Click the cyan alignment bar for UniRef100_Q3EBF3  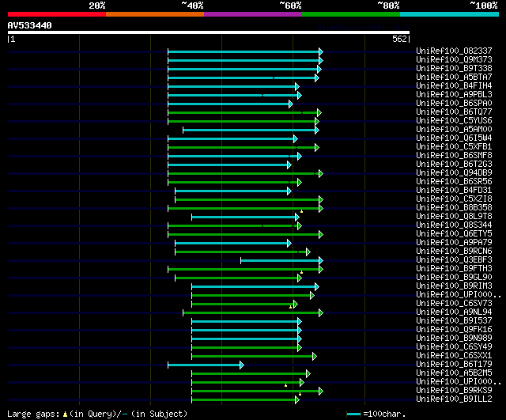tap(280, 260)
